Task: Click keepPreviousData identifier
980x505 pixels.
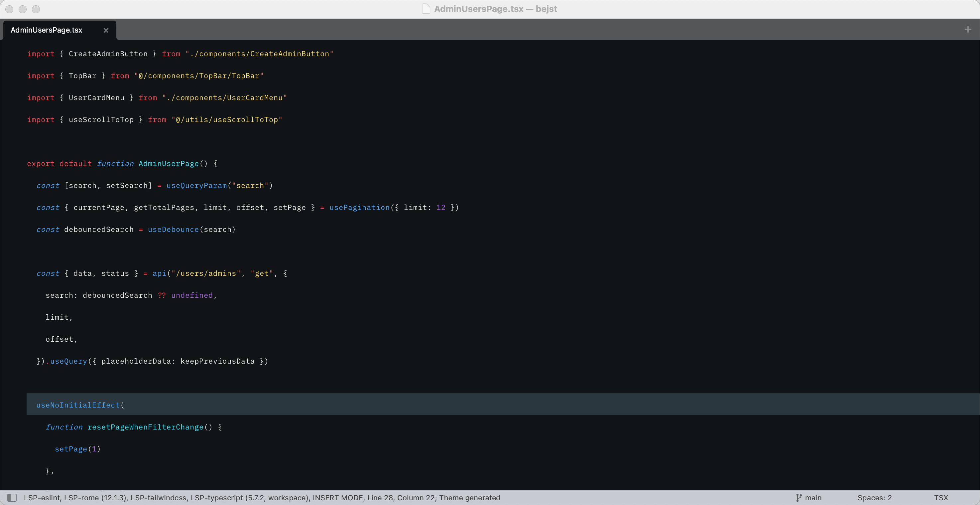Action: 217,361
